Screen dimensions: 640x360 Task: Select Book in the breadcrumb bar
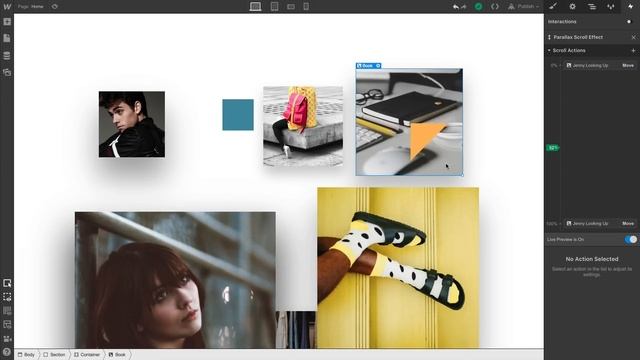pos(118,355)
